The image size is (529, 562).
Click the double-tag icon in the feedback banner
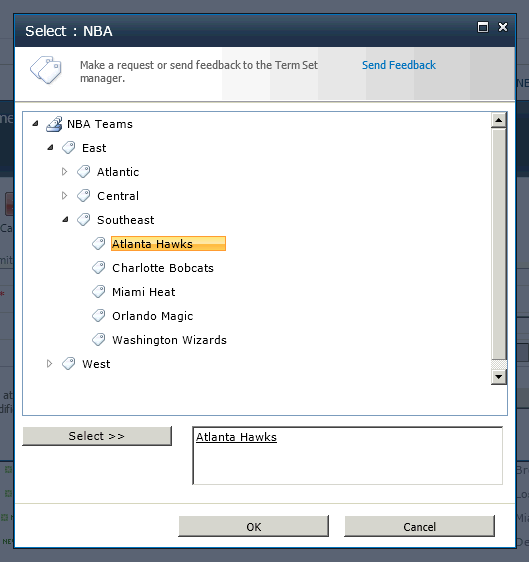click(46, 70)
